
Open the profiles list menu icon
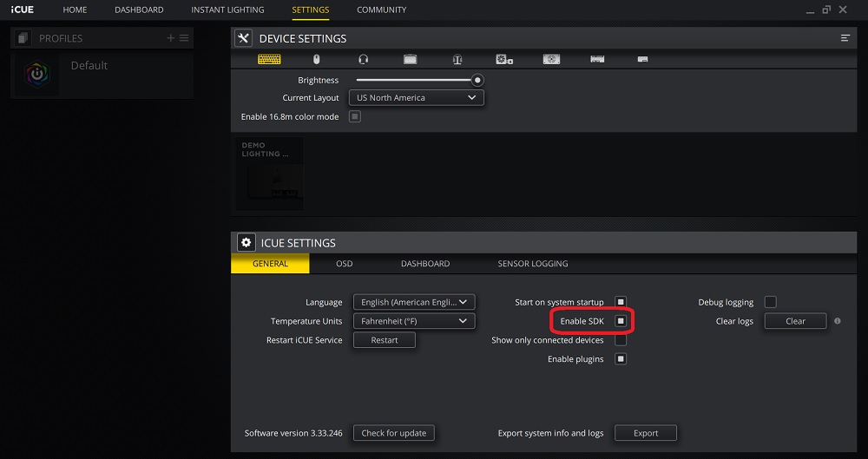pos(184,38)
